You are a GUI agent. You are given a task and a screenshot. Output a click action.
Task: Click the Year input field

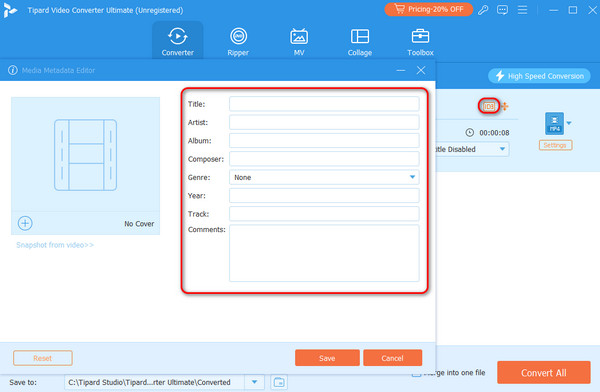(324, 196)
